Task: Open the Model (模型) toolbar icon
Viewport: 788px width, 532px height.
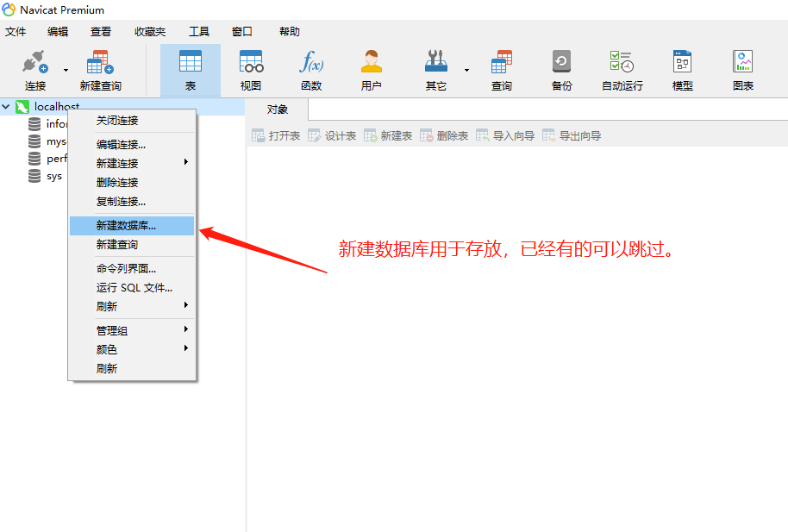Action: pyautogui.click(x=682, y=63)
